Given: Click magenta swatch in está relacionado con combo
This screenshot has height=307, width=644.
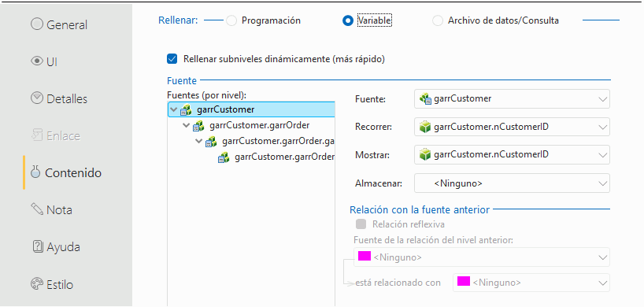Looking at the screenshot, I should tap(464, 281).
